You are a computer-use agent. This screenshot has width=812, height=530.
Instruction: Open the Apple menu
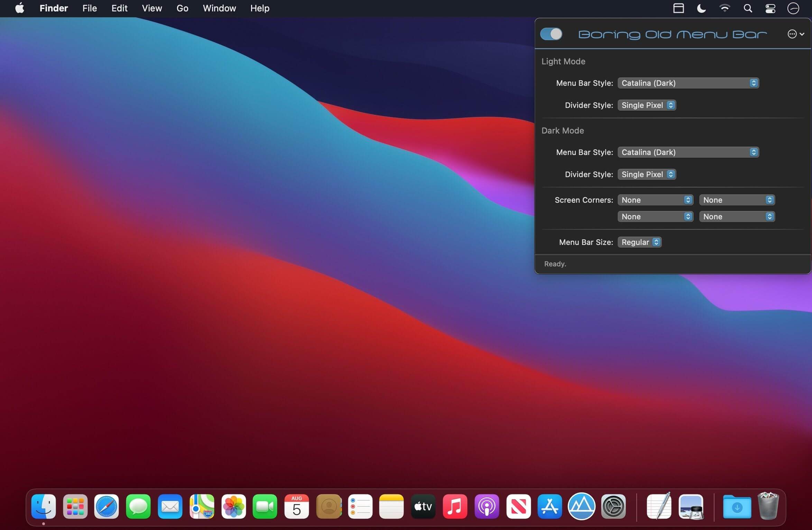(20, 8)
